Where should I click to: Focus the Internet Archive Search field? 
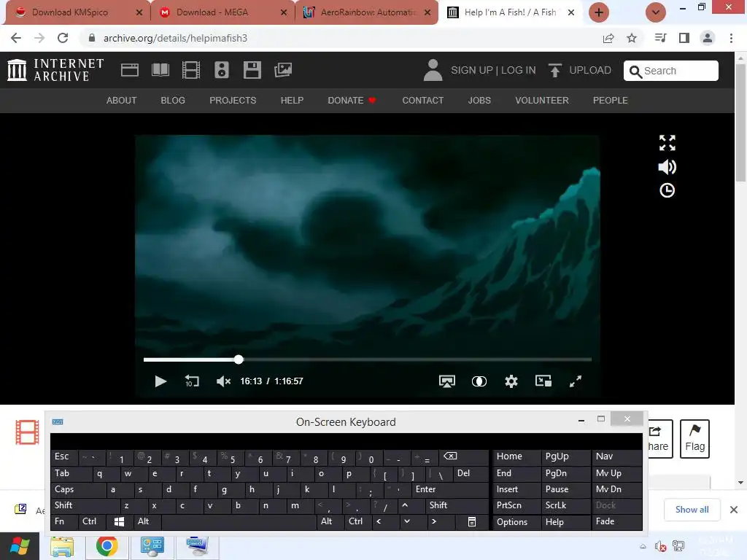click(x=671, y=71)
